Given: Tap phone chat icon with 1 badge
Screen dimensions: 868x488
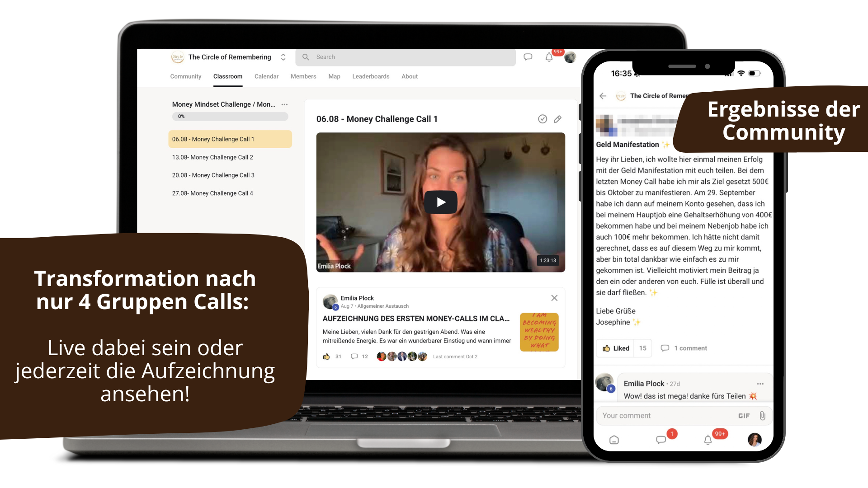Looking at the screenshot, I should point(661,440).
